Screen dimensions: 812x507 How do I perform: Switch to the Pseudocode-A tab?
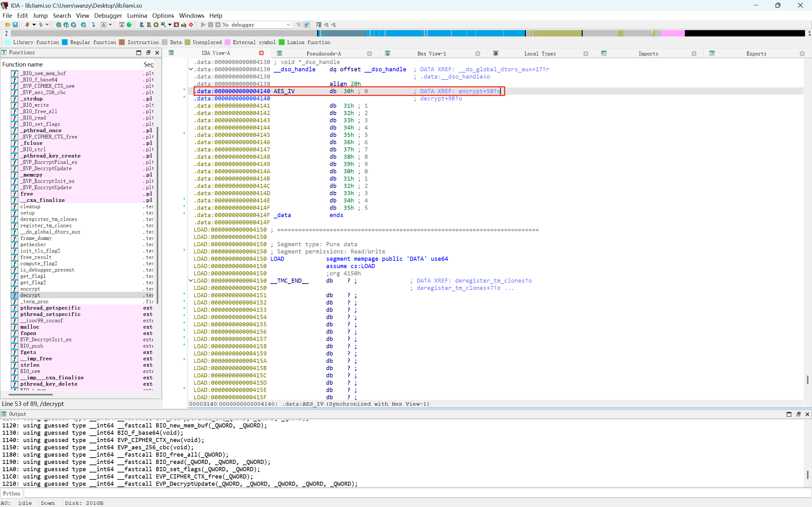[323, 54]
